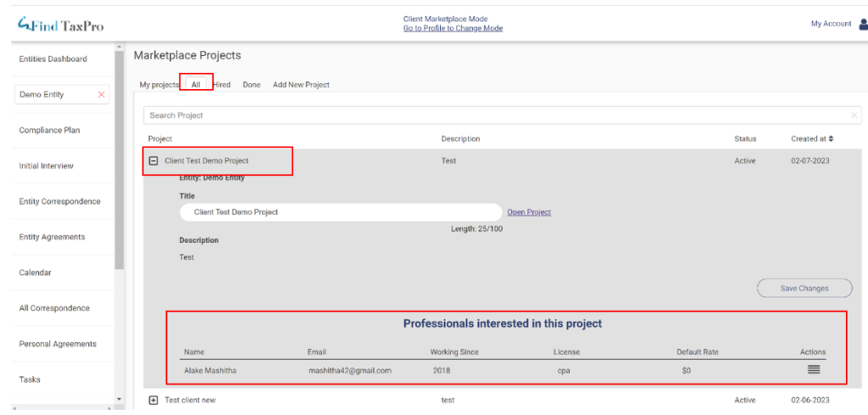
Task: Follow the Open Project link
Action: [529, 213]
